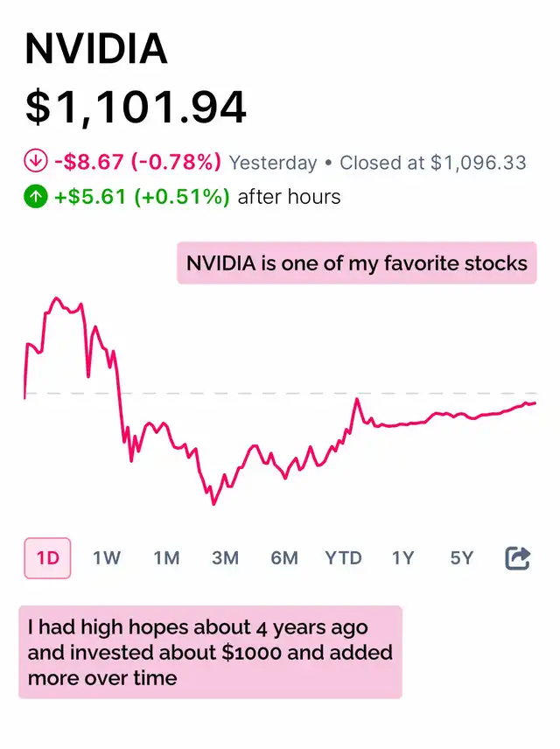This screenshot has height=749, width=560.
Task: Click the Closed at $1,096.33 text
Action: 433,163
